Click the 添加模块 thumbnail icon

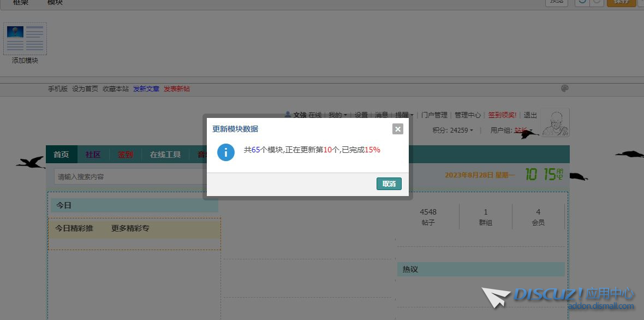25,39
